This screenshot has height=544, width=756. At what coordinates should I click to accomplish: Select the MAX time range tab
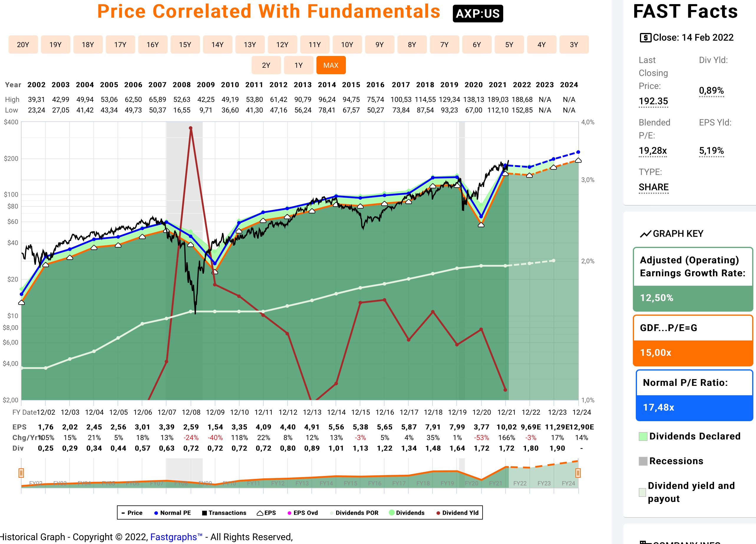point(331,65)
